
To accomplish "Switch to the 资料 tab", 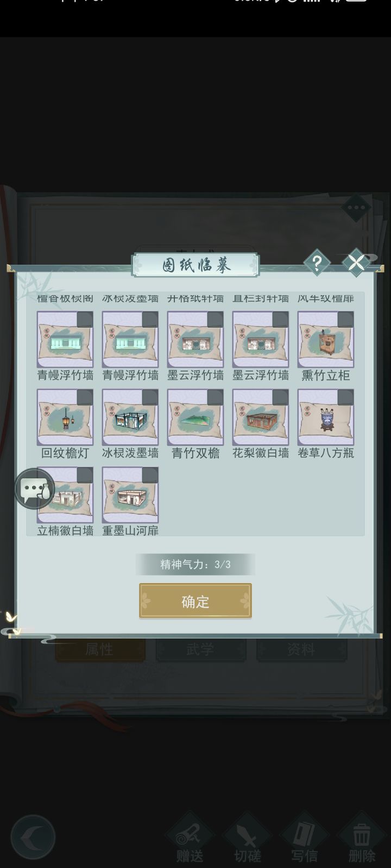I will (x=301, y=649).
